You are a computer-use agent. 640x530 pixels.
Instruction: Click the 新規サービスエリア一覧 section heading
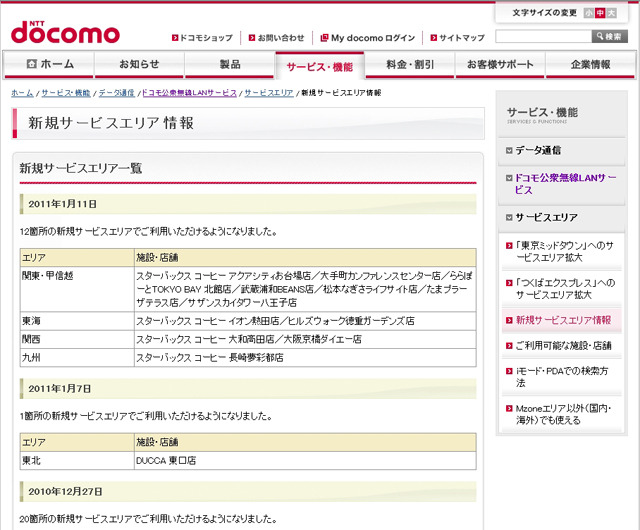[81, 168]
